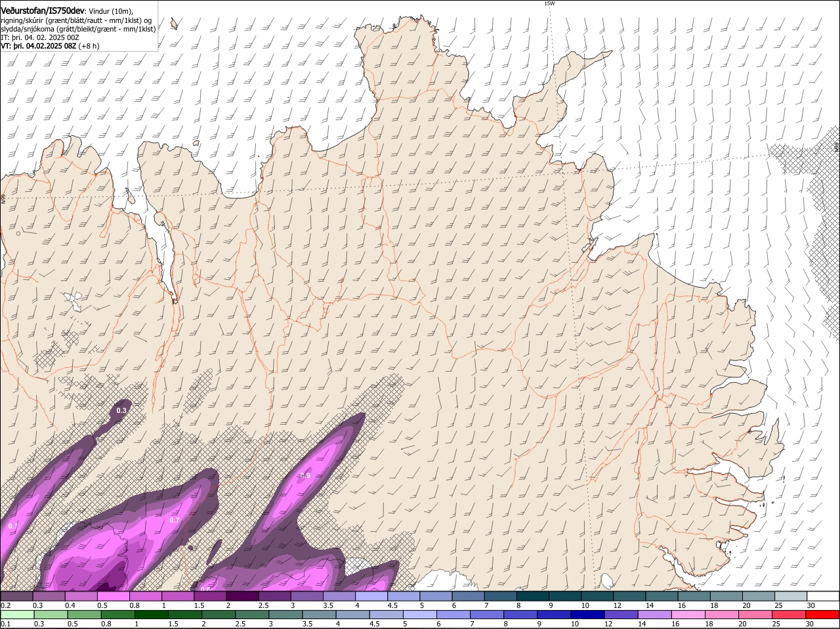Click the 'Veðurstofan/IS750dev' title text
840x629 pixels.
click(x=43, y=11)
